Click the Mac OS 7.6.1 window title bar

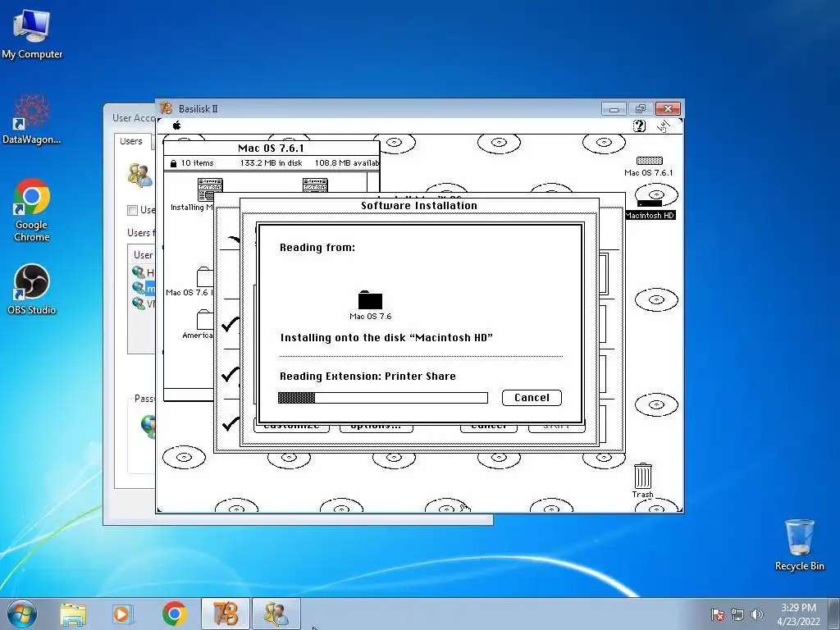coord(271,148)
